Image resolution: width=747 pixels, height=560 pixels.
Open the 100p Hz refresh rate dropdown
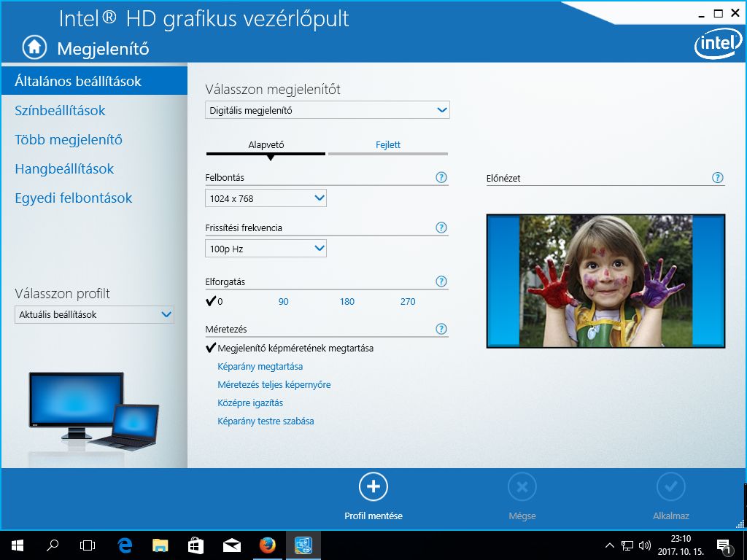(x=266, y=248)
